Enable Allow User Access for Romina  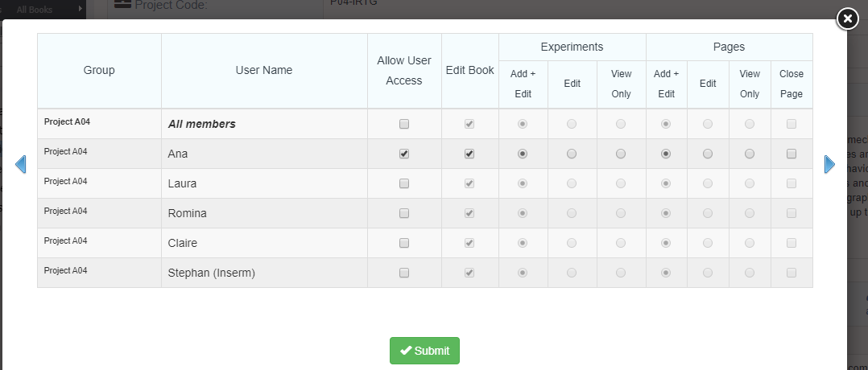(404, 213)
